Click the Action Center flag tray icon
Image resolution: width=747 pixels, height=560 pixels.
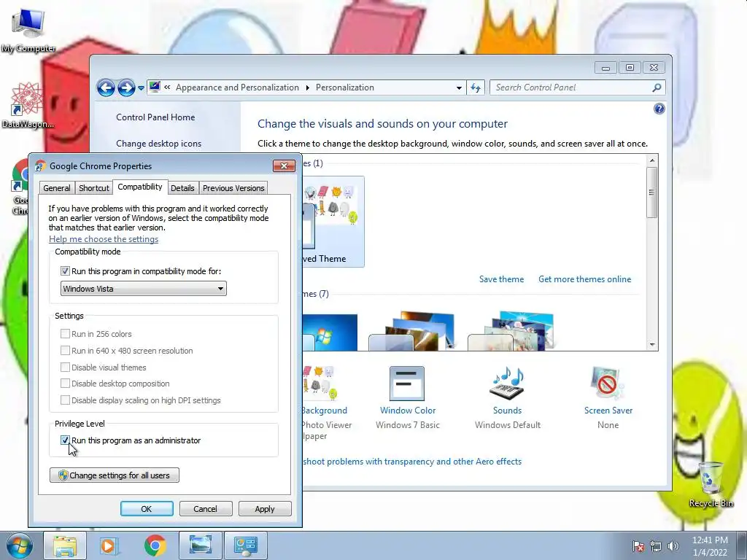638,547
